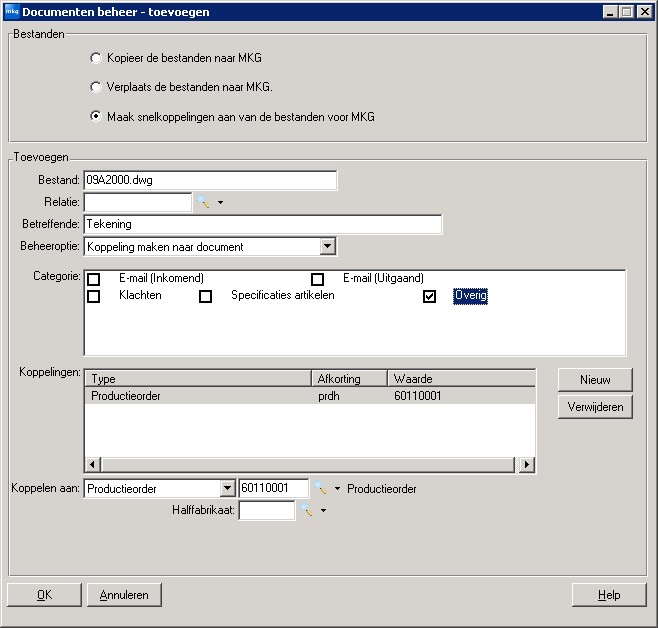
Task: Close the Documenten beheer dialog
Action: click(x=644, y=12)
